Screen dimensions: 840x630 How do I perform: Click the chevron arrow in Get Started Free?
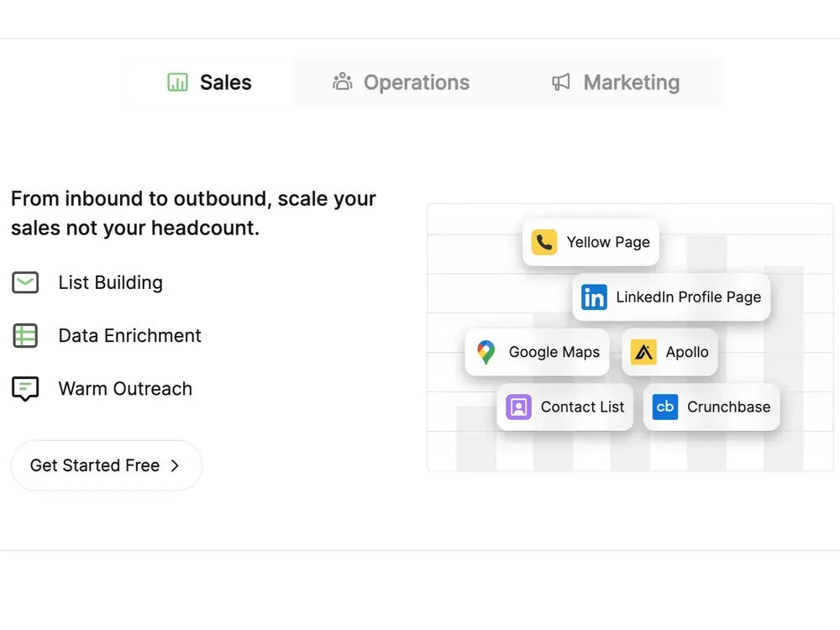click(x=175, y=465)
